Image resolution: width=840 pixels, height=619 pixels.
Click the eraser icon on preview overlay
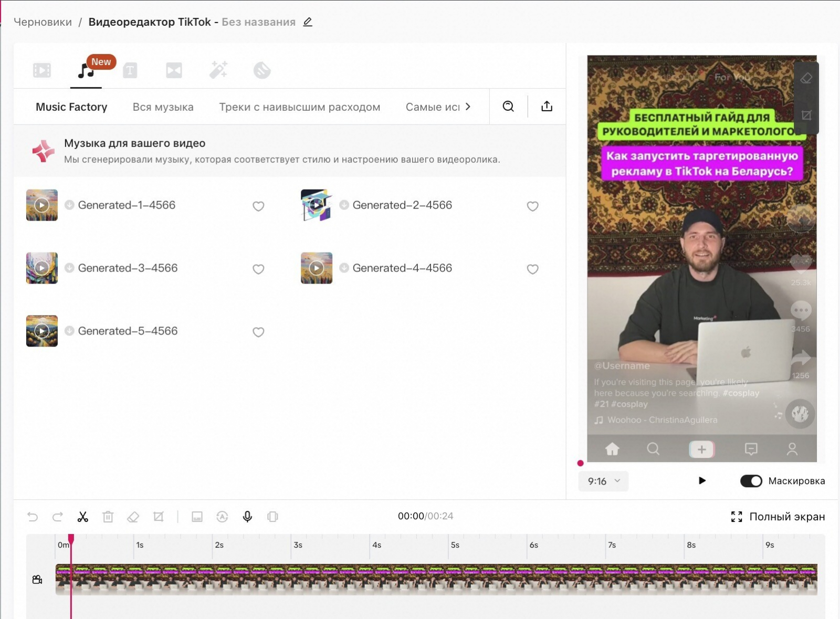pos(806,78)
